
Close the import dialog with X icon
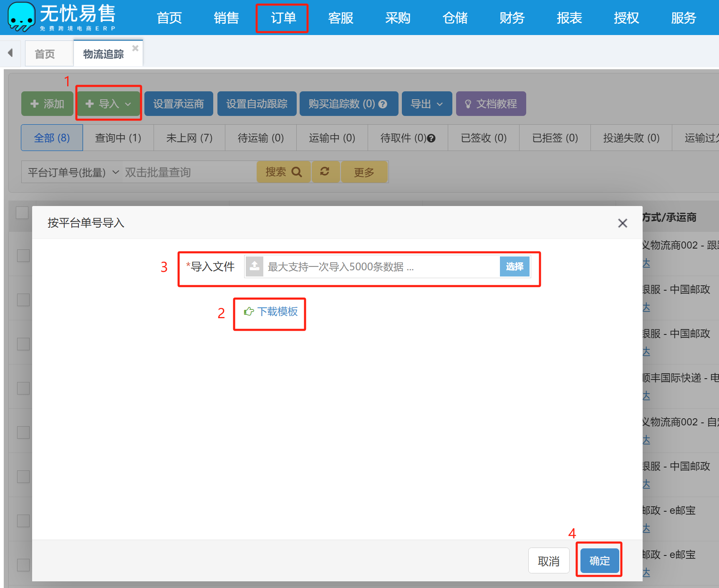click(622, 223)
